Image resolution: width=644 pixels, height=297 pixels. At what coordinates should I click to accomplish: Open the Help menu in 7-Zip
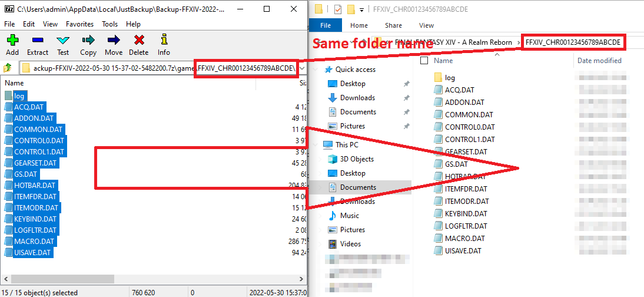[x=133, y=24]
